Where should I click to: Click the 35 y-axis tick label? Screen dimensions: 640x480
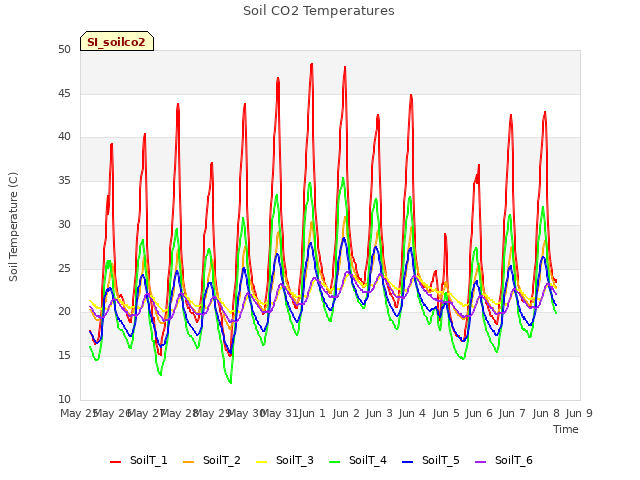point(64,181)
